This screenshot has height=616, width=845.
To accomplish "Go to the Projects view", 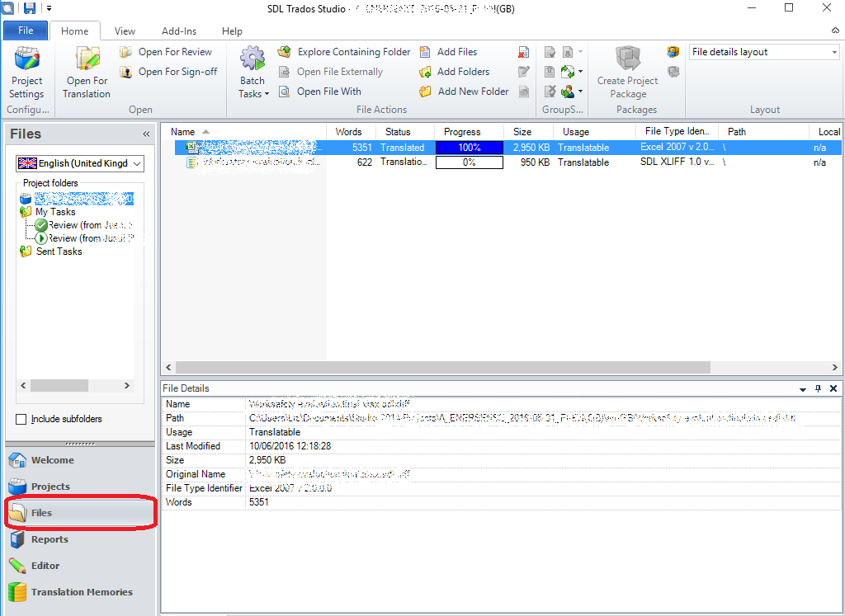I will point(50,487).
